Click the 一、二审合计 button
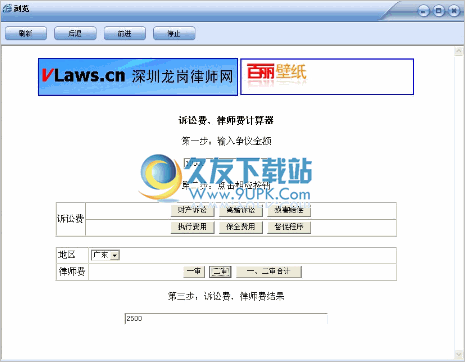The width and height of the screenshot is (465, 362). [269, 271]
